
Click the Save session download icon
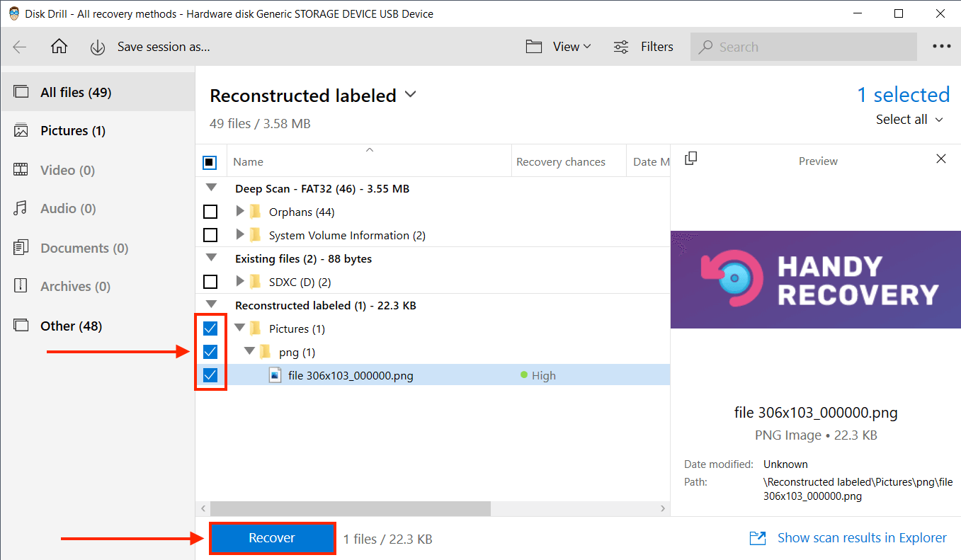tap(98, 47)
